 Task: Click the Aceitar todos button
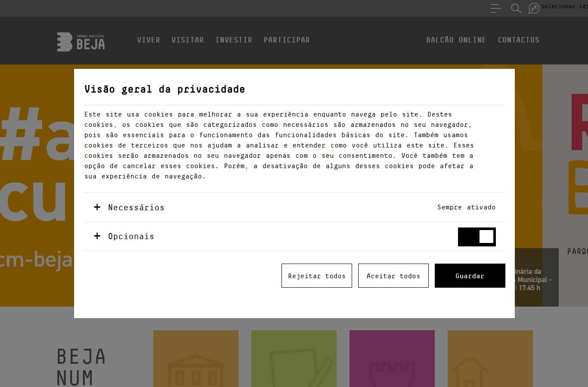coord(393,276)
